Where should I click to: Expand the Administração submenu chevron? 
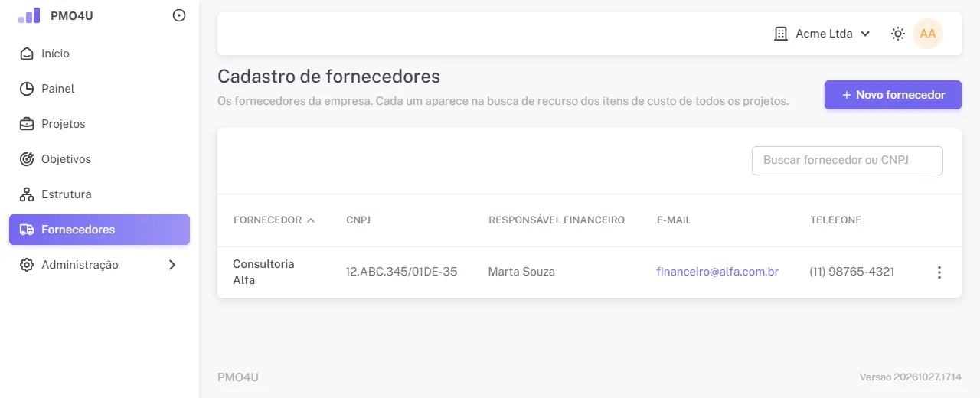[x=172, y=265]
